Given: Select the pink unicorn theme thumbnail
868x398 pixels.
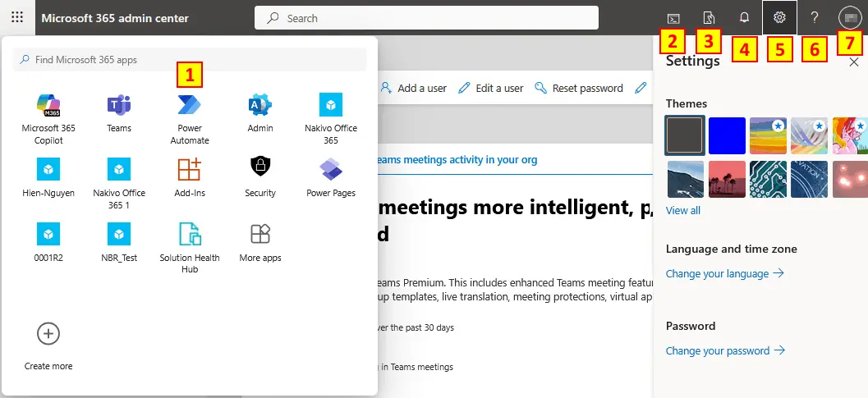Looking at the screenshot, I should point(850,135).
